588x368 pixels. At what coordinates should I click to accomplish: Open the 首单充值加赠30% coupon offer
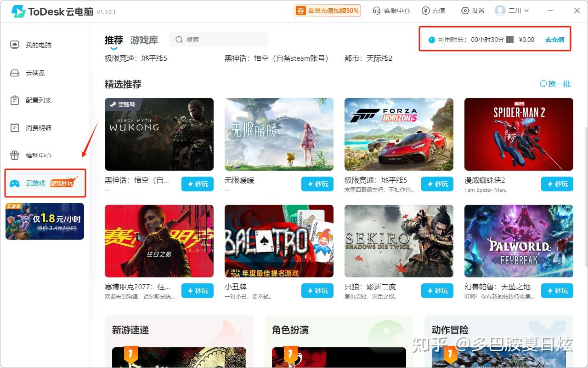point(327,10)
